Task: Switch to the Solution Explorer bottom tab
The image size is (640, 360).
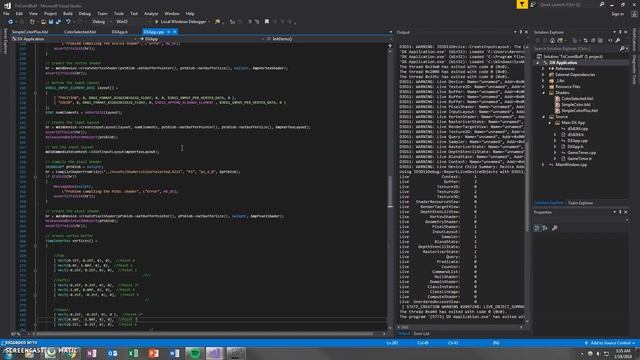Action: point(549,203)
